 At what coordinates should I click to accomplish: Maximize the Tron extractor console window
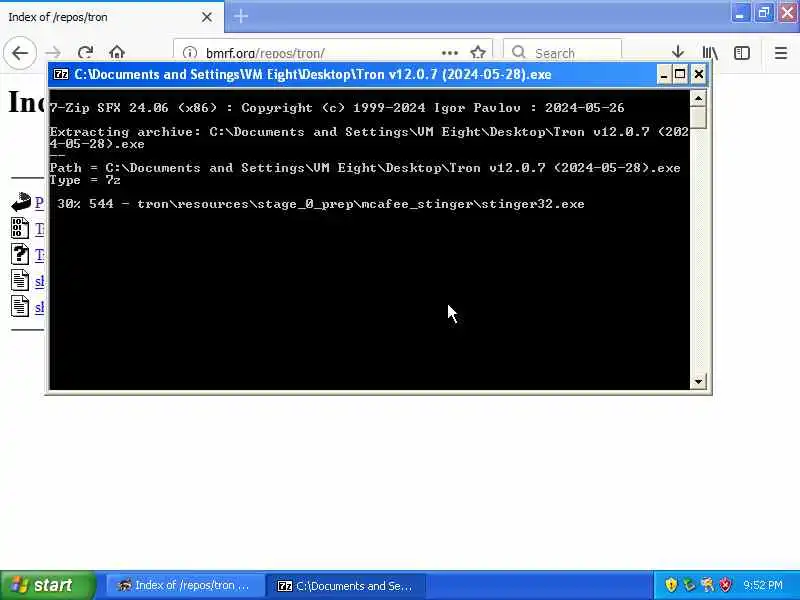[x=680, y=74]
